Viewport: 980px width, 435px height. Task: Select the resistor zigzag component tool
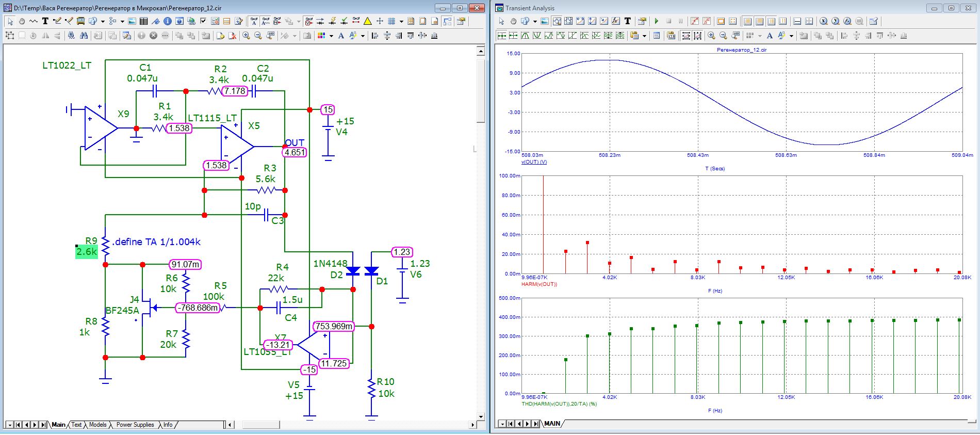coord(34,21)
